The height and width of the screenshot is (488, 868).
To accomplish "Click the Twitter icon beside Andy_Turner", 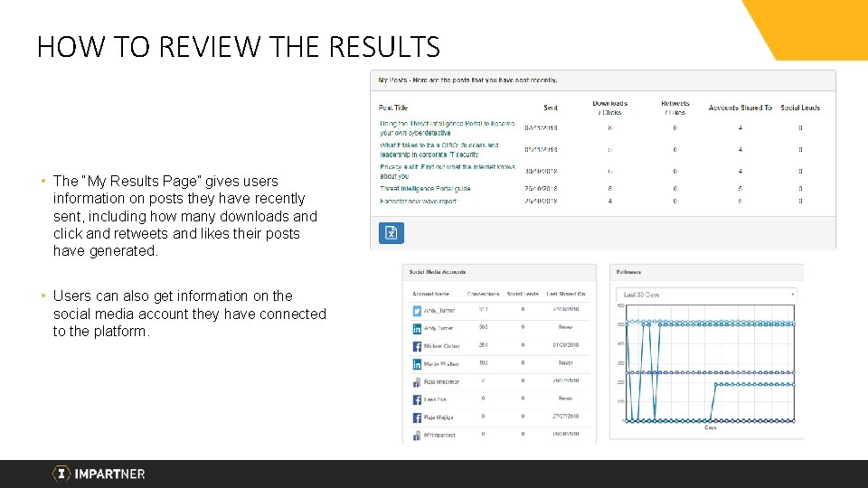I will 417,311.
